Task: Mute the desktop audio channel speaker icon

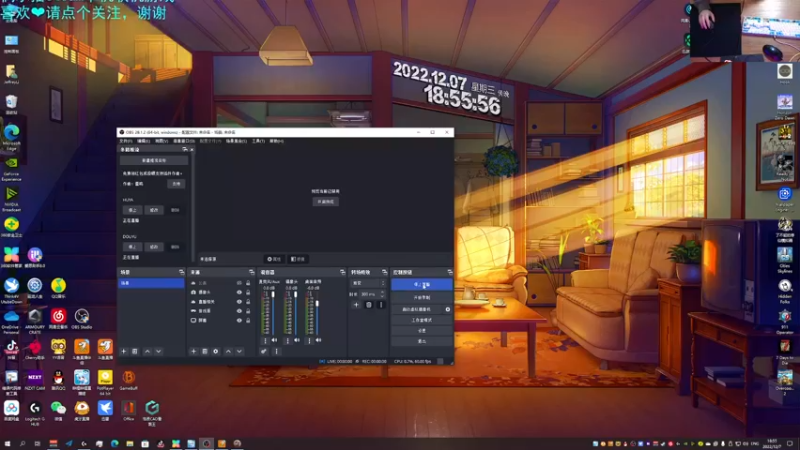Action: pos(318,340)
